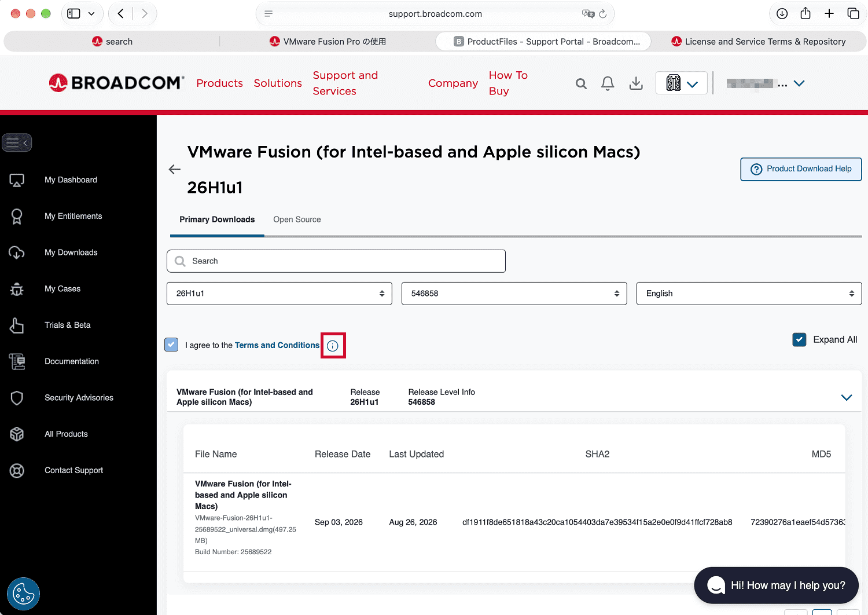Collapse the sidebar with hamburger icon
868x615 pixels.
point(17,142)
